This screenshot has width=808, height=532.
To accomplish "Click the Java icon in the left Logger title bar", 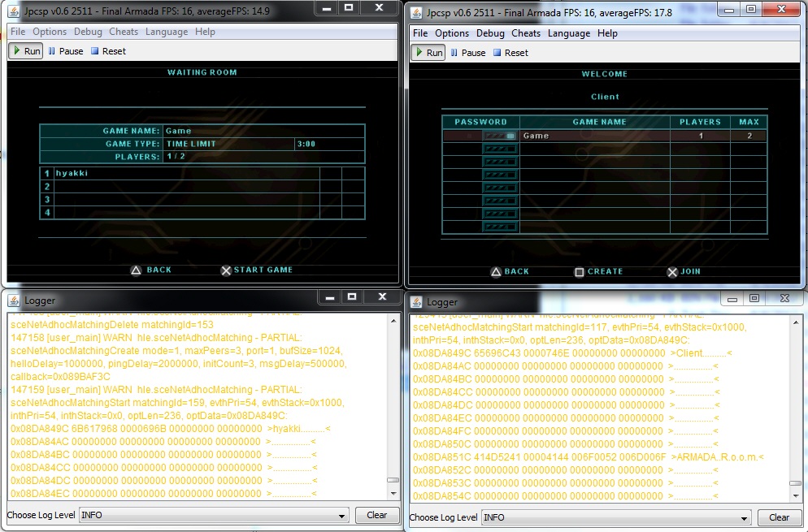I will coord(15,301).
